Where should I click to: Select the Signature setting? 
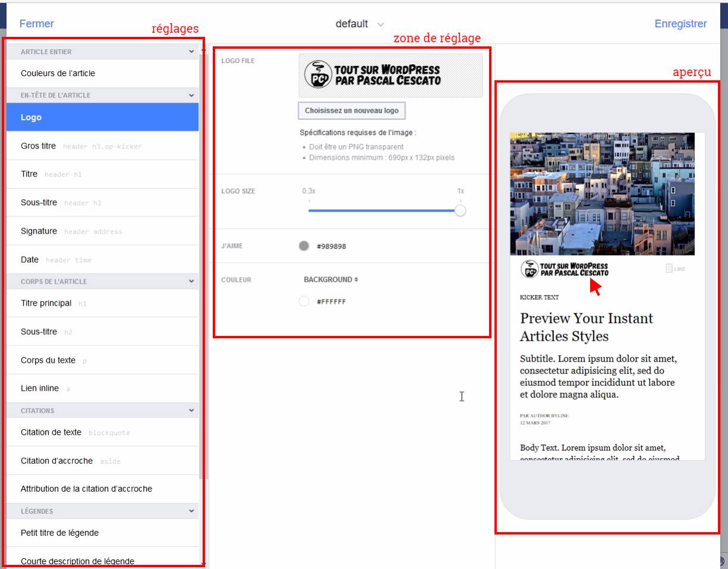point(102,231)
